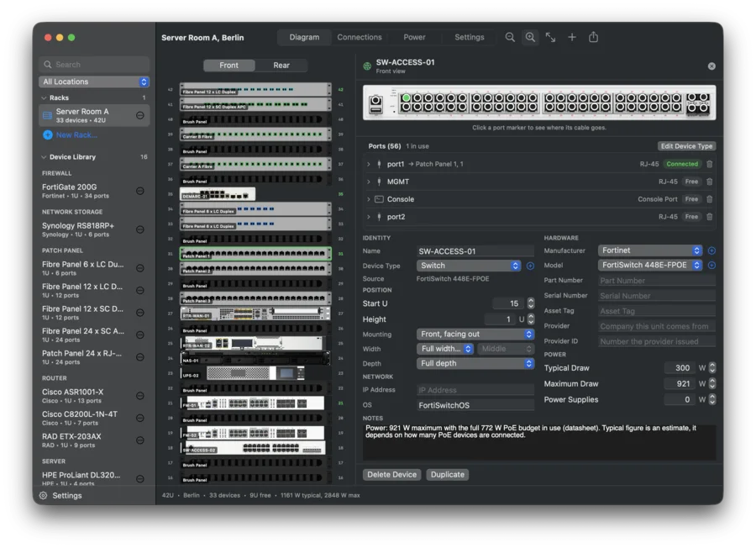Screen dimensions: 756x548
Task: Click the Duplicate button
Action: pyautogui.click(x=448, y=475)
